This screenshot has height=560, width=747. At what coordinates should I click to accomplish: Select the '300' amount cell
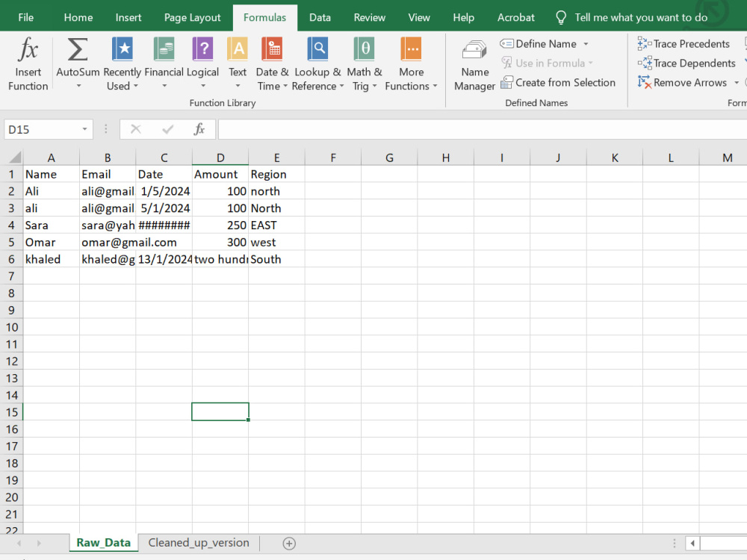coord(220,242)
